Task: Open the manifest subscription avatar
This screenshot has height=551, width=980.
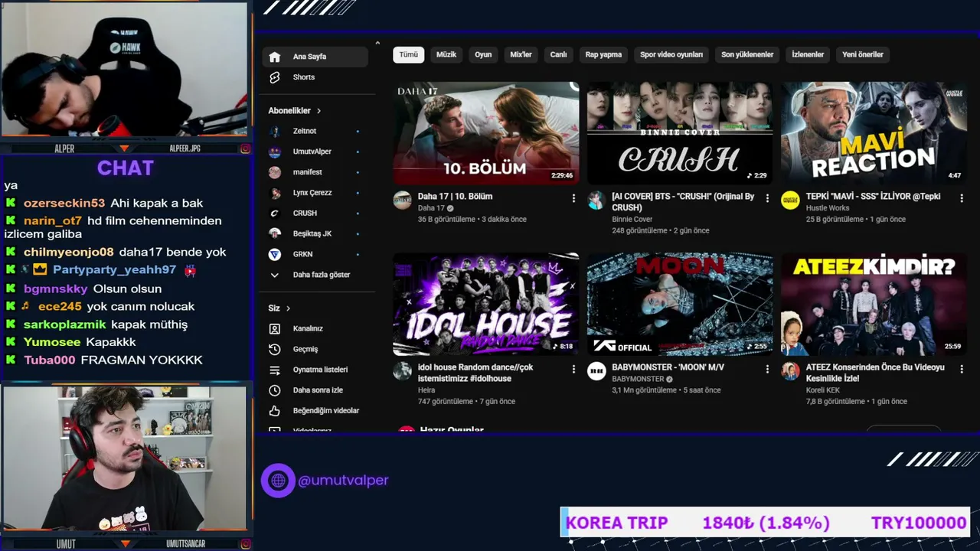Action: [275, 172]
